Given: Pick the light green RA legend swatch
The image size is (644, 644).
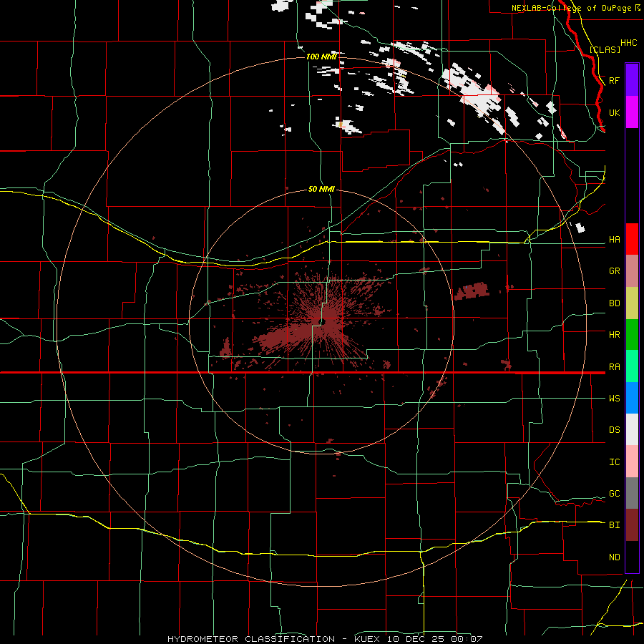Looking at the screenshot, I should pos(632,366).
